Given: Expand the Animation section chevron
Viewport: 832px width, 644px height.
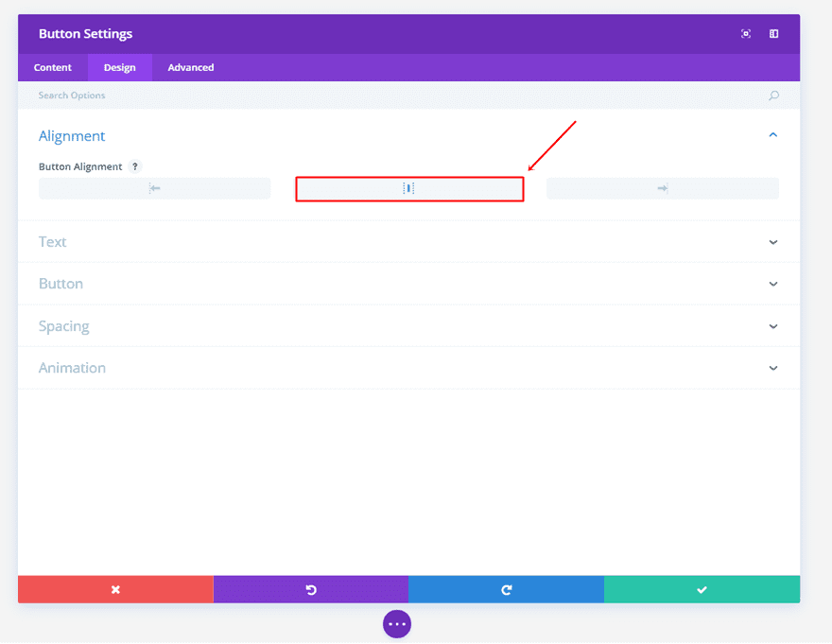Looking at the screenshot, I should 773,368.
